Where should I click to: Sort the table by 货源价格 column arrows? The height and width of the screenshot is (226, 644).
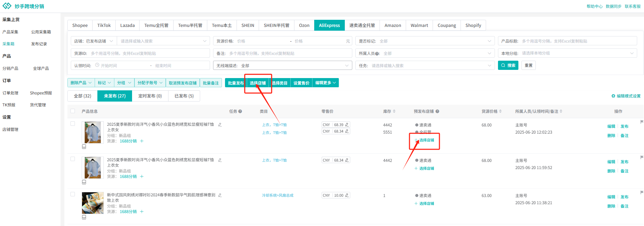[500, 111]
